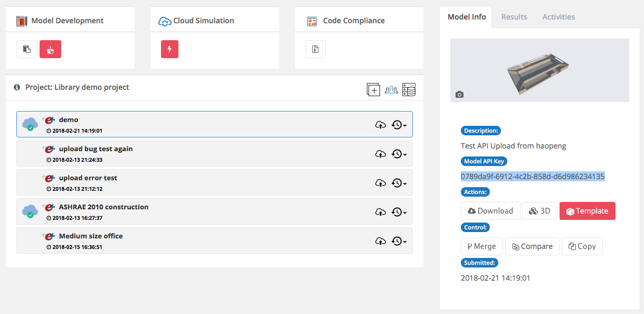Click the database server icon in project header
The width and height of the screenshot is (644, 314).
click(409, 90)
